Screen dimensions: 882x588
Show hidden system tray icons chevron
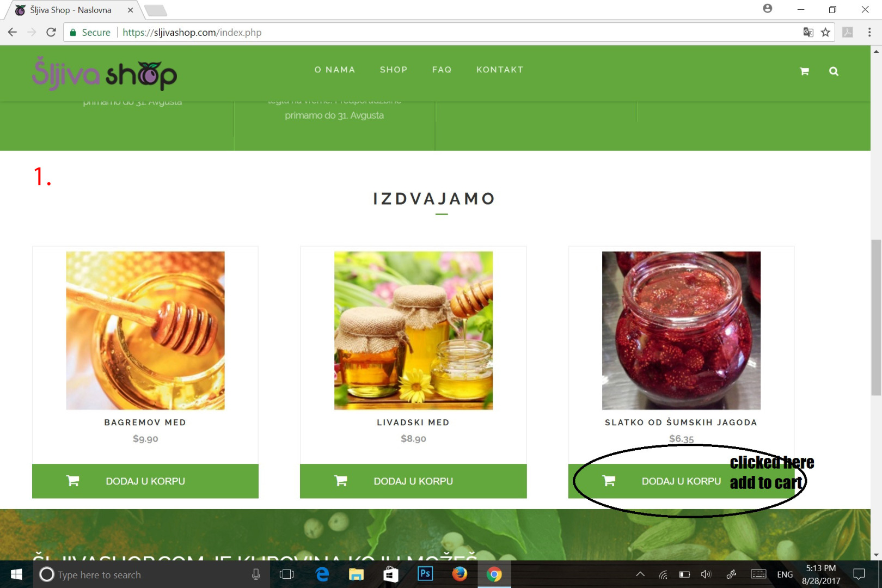coord(640,574)
